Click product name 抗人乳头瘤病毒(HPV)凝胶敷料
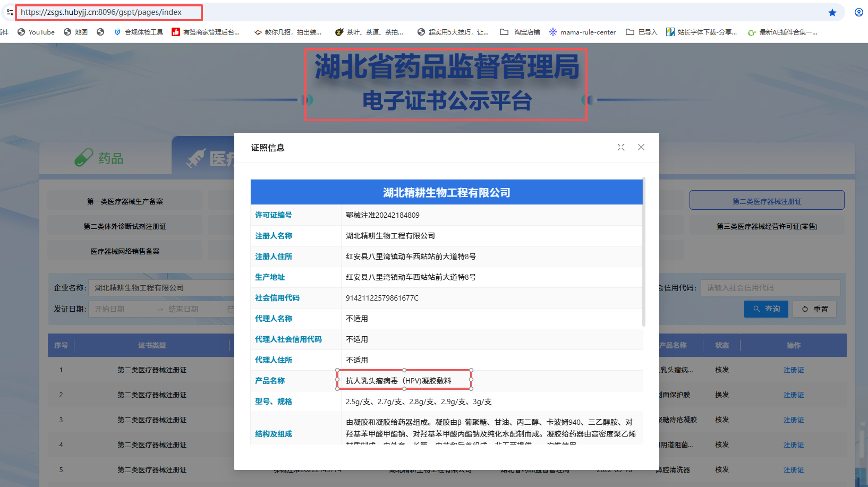This screenshot has width=868, height=487. (x=398, y=381)
